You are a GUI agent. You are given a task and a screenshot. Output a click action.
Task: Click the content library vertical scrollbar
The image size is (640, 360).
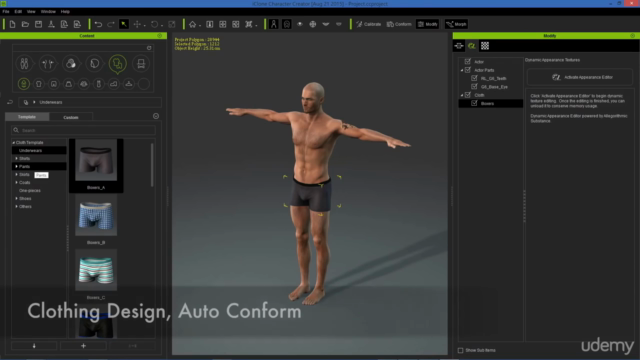(152, 165)
